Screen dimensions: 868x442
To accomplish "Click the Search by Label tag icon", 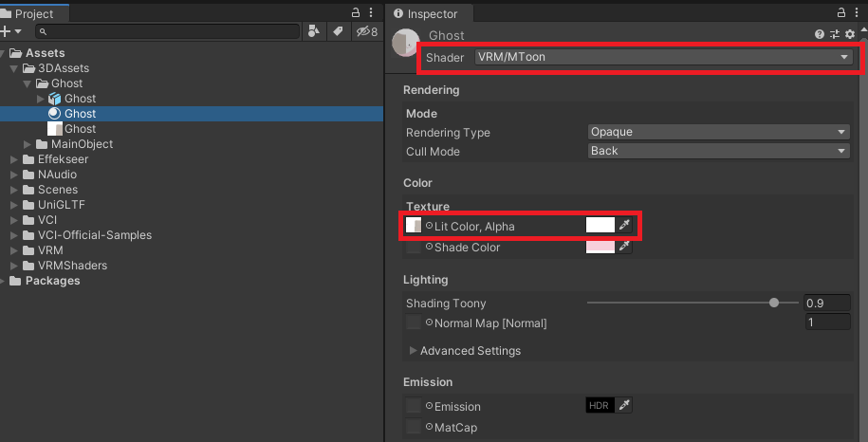I will [338, 31].
